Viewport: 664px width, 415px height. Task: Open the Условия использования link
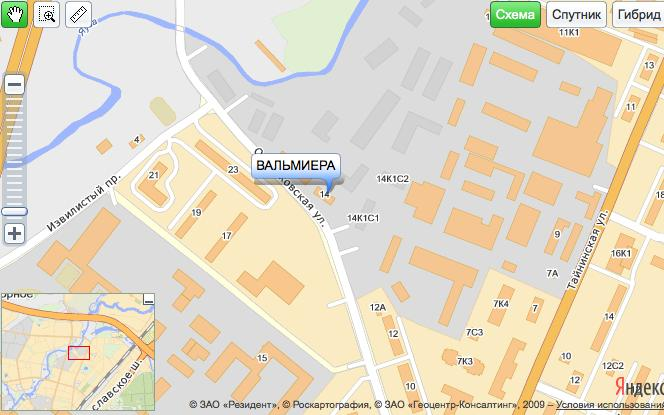point(610,404)
